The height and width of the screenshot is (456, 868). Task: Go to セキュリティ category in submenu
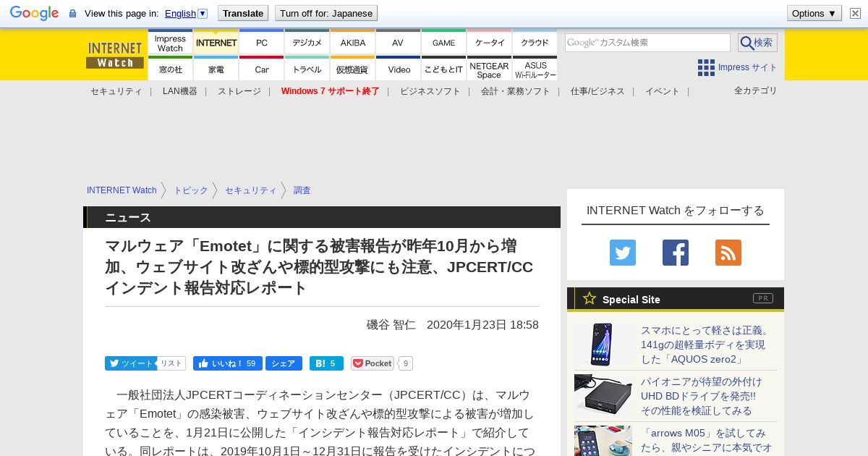click(116, 91)
